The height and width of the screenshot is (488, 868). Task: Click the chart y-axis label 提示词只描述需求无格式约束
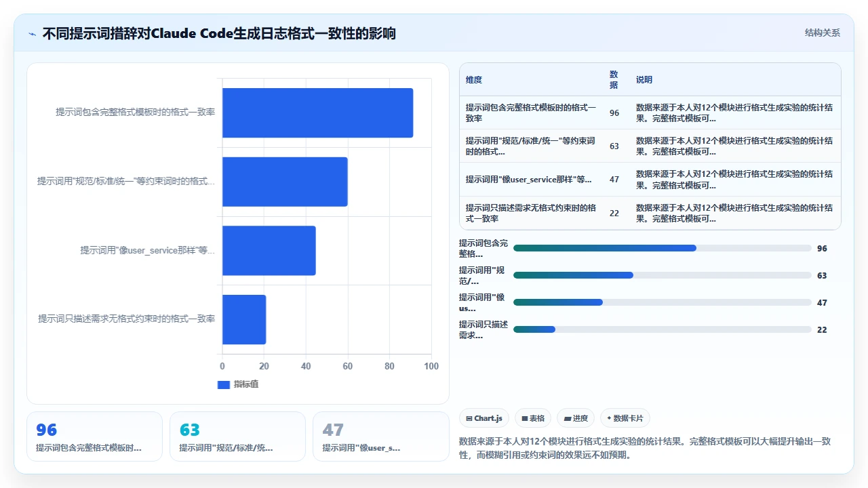(x=127, y=319)
